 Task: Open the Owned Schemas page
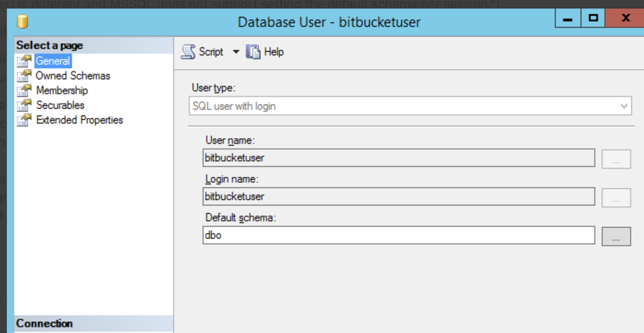73,76
